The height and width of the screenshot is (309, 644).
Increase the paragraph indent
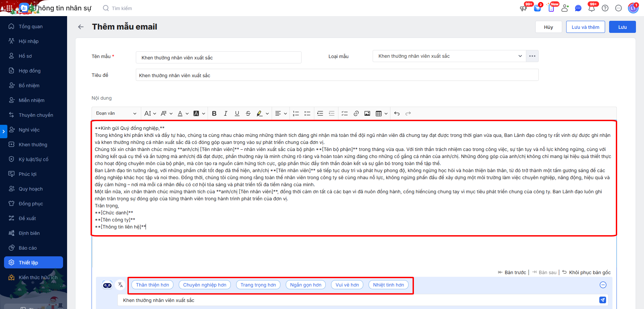point(320,113)
